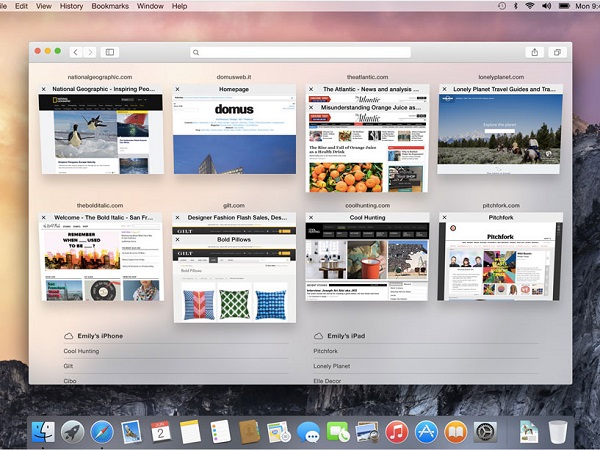Open the History menu
Screen dimensions: 600x450
[71, 6]
